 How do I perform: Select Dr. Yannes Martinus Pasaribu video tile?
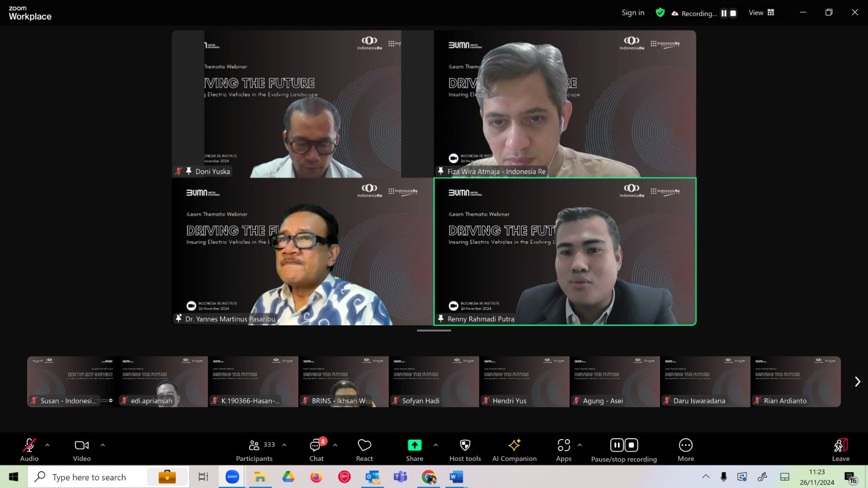coord(303,252)
